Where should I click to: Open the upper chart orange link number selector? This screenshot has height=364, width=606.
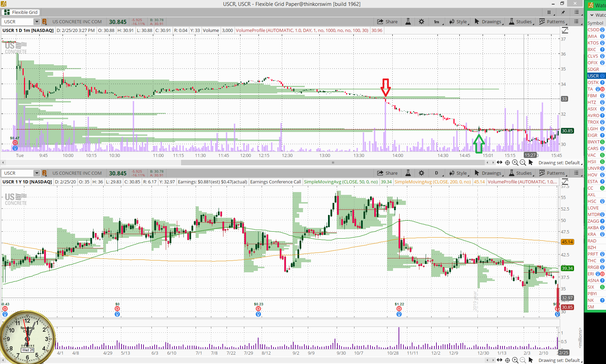pyautogui.click(x=44, y=22)
